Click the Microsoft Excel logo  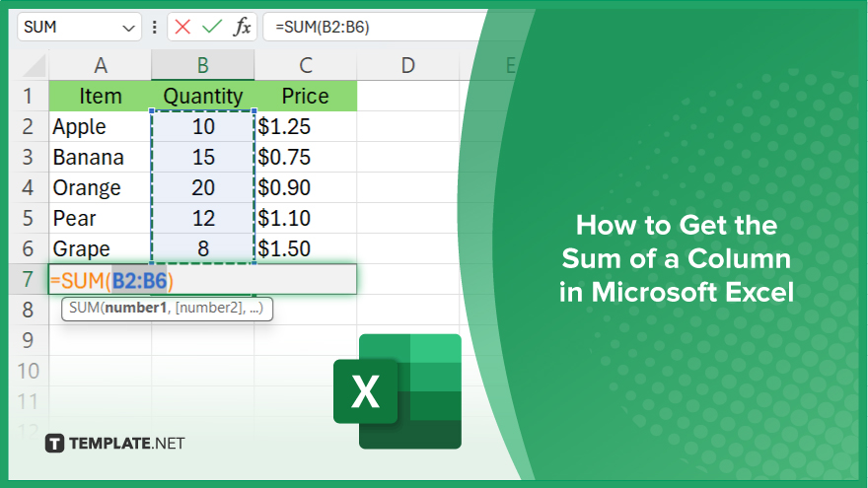coord(398,391)
